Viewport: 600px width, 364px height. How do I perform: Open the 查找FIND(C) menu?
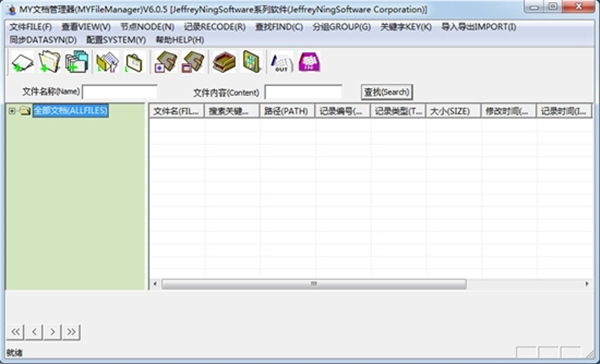pos(279,27)
